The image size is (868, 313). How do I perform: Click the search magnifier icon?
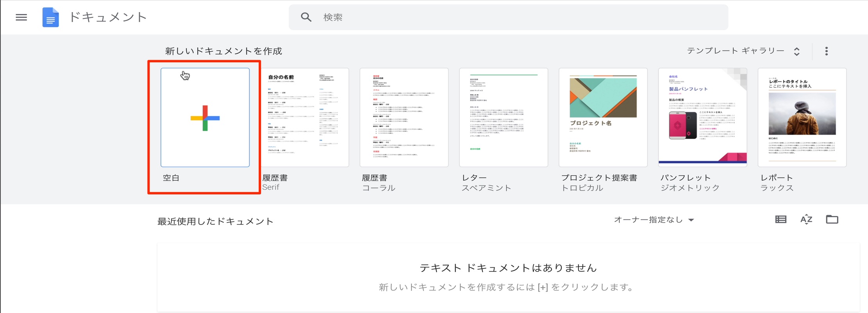coord(306,17)
